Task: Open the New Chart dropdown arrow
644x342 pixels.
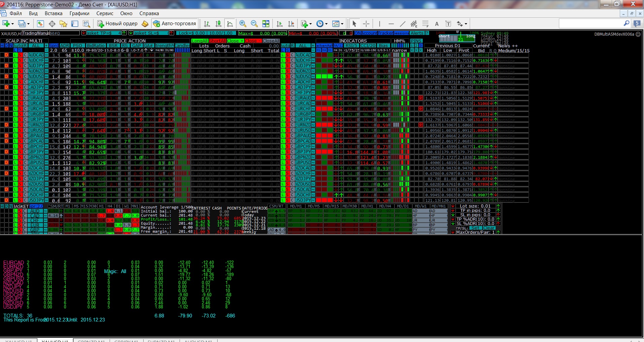Action: [x=12, y=24]
